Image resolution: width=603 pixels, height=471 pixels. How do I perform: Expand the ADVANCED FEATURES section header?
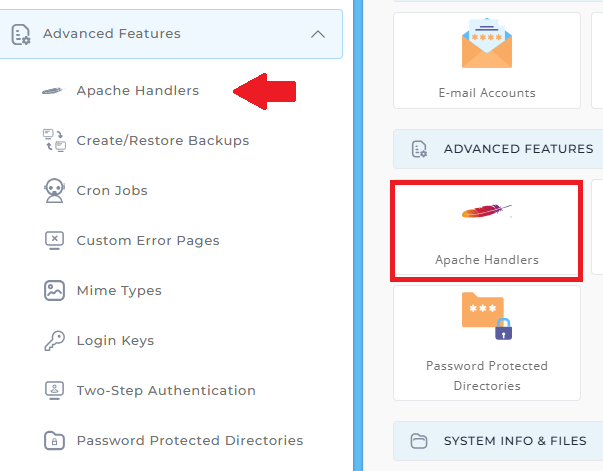coord(498,149)
